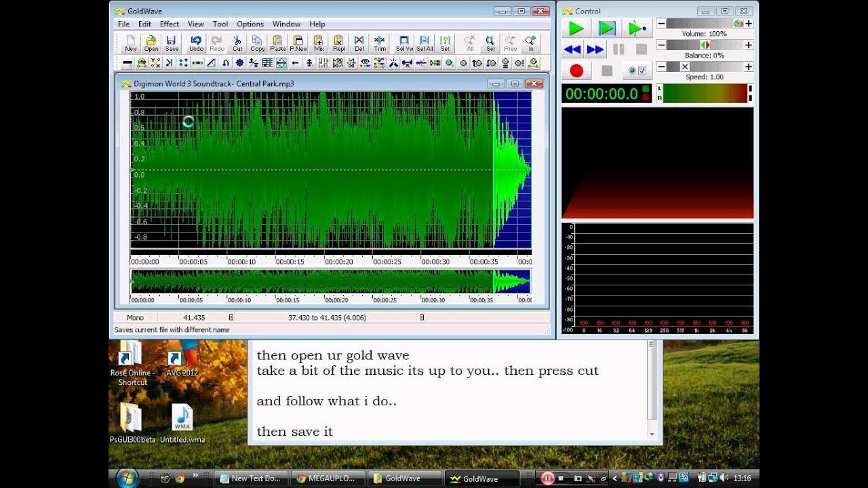Click the Speed slider handle
This screenshot has width=868, height=488.
[x=685, y=66]
